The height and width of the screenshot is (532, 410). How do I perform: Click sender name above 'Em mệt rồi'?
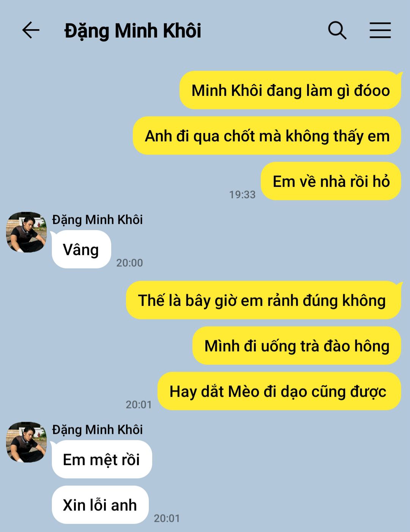pyautogui.click(x=98, y=430)
